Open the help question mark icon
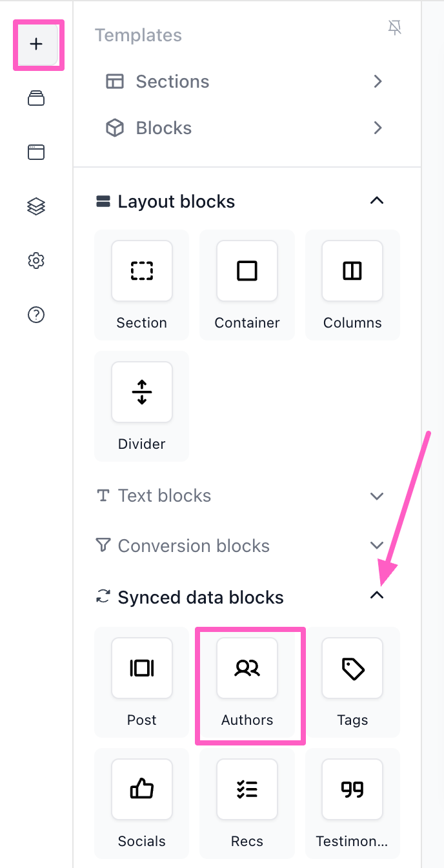Screen dimensions: 444x868 point(36,315)
